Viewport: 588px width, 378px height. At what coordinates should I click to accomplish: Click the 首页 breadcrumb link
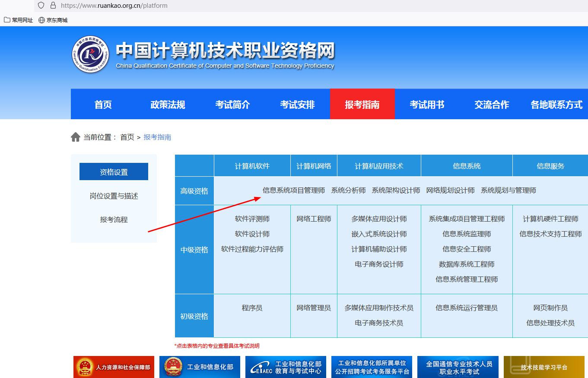[x=127, y=137]
